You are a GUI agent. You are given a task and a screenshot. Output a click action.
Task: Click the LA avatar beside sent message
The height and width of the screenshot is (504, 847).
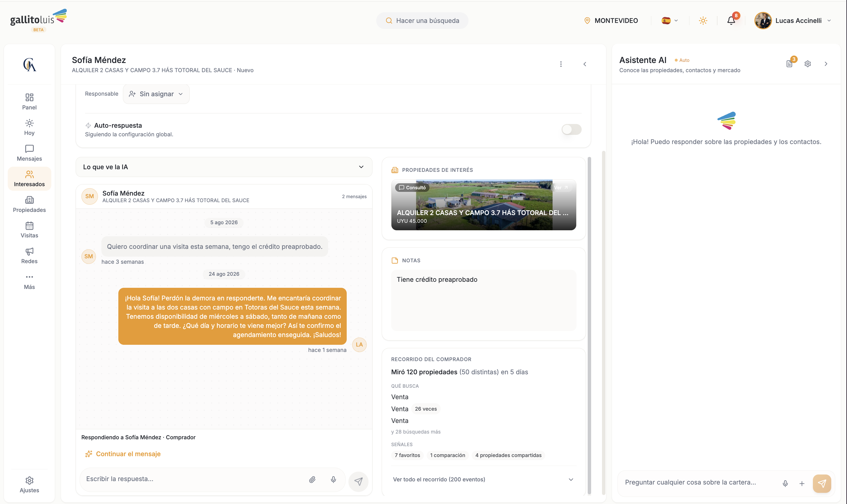(359, 345)
